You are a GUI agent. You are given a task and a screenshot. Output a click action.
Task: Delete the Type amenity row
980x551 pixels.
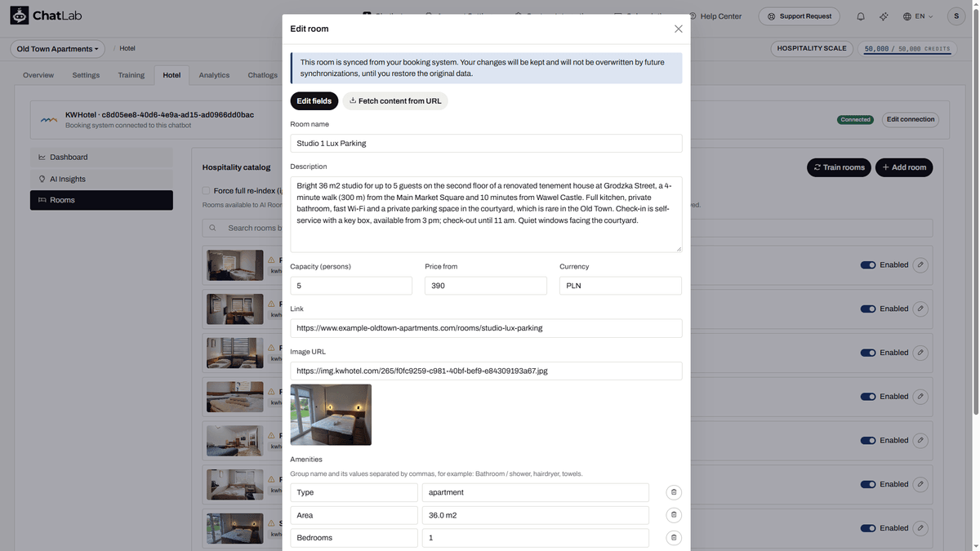674,492
